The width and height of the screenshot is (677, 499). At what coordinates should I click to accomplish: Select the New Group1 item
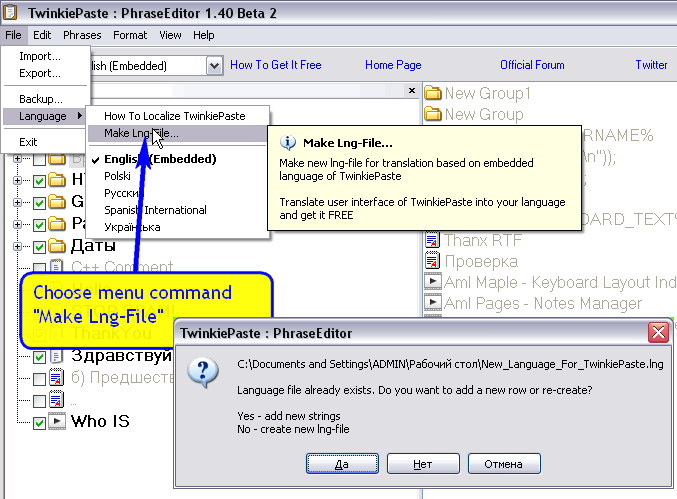pyautogui.click(x=487, y=93)
